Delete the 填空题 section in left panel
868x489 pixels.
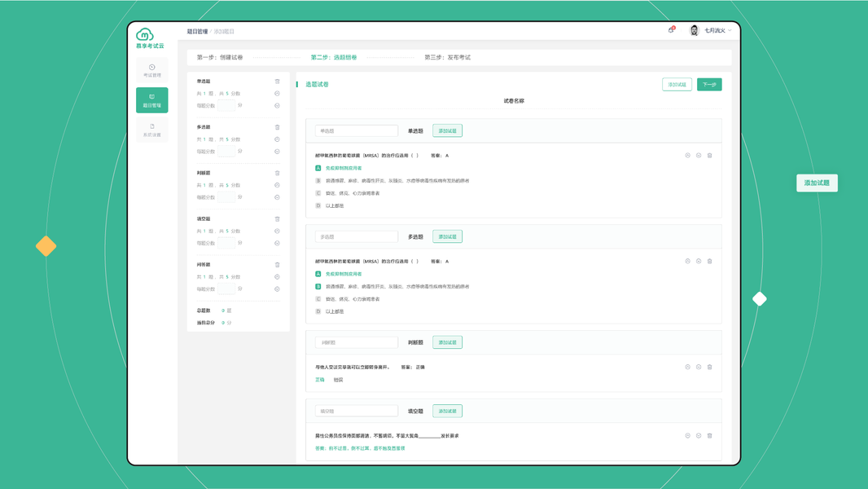[x=278, y=219]
